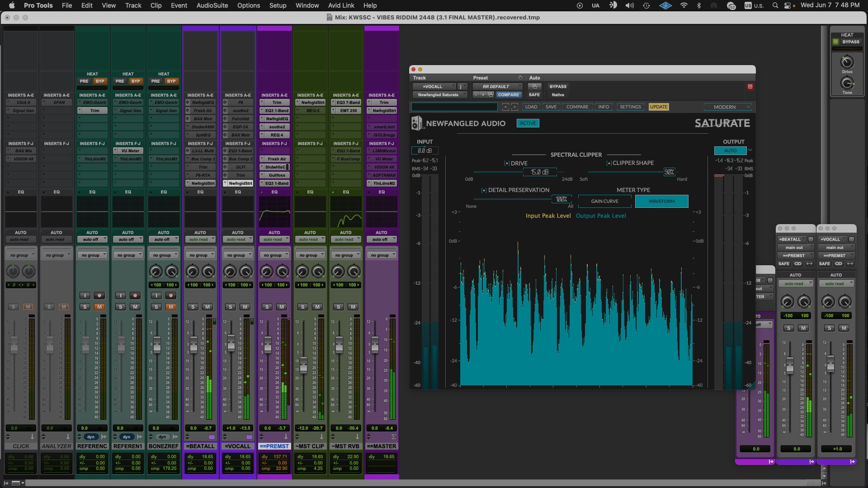Turn the HEAT Drive knob
Screen dimensions: 868x488
[x=847, y=62]
